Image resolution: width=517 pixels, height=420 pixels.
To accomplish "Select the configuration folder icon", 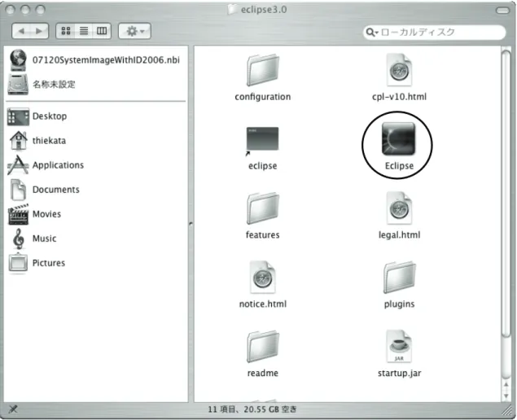I will (x=263, y=71).
